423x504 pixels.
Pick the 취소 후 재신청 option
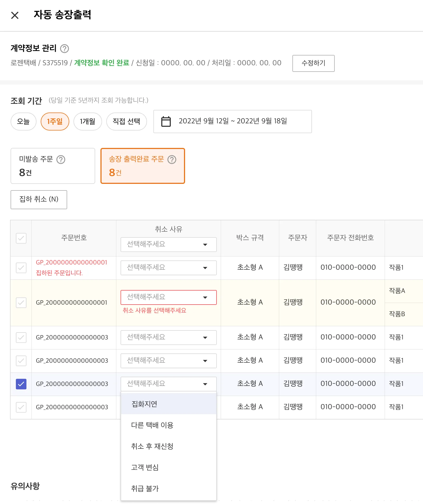click(x=169, y=446)
